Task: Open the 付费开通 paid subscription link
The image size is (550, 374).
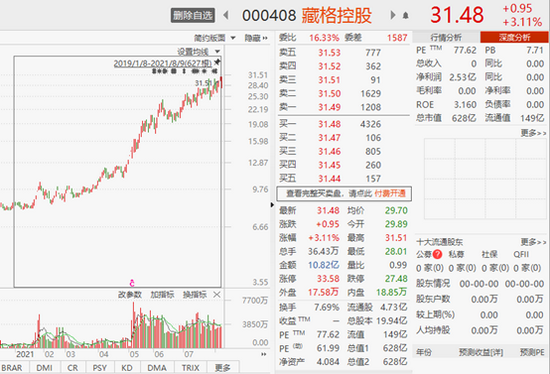Action: (x=390, y=194)
